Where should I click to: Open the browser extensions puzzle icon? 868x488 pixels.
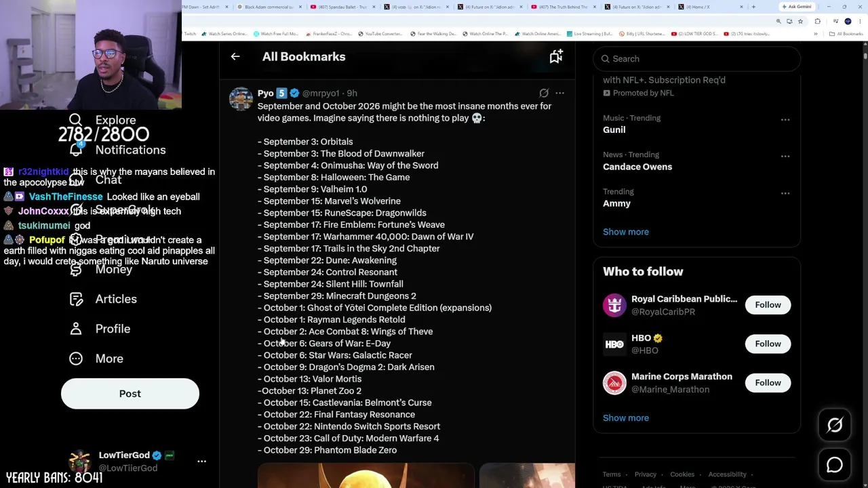pos(817,22)
